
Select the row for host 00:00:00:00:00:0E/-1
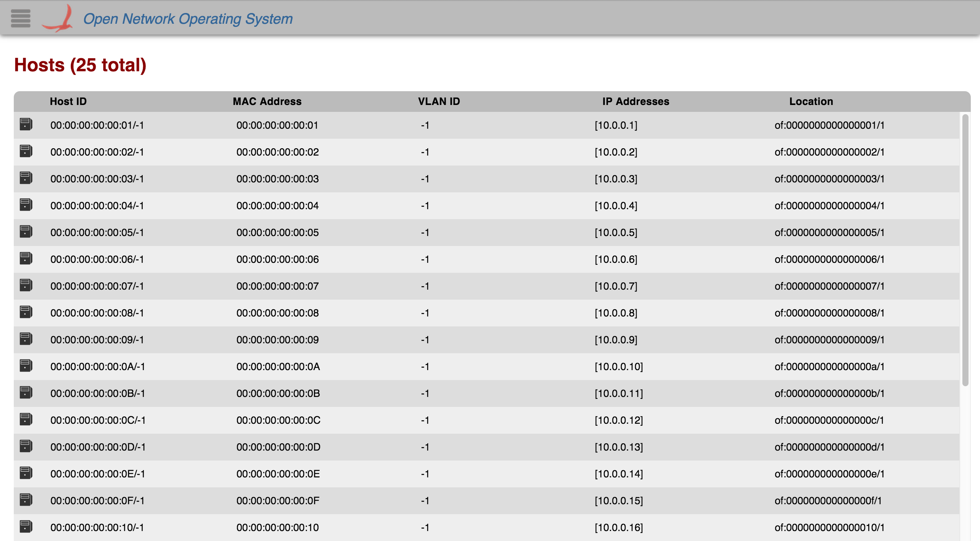pos(98,474)
